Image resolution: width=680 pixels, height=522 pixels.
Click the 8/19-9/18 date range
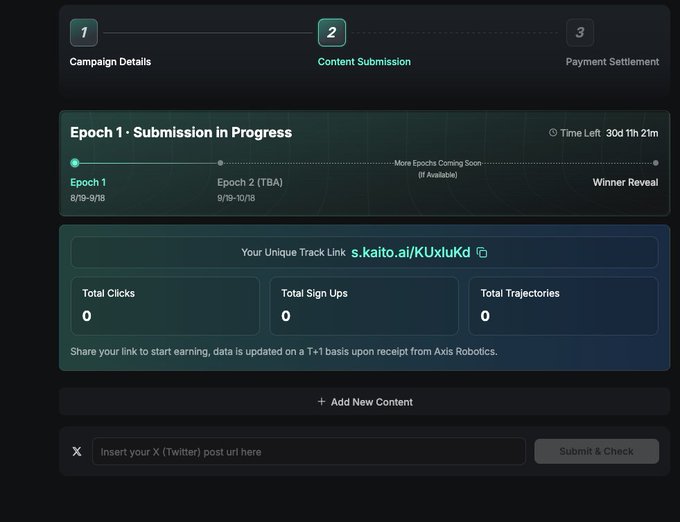88,198
